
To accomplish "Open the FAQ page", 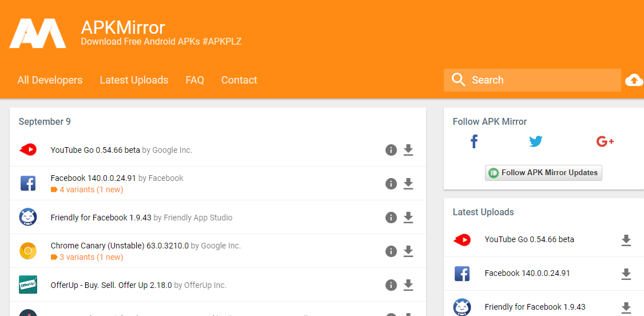I will tap(194, 80).
